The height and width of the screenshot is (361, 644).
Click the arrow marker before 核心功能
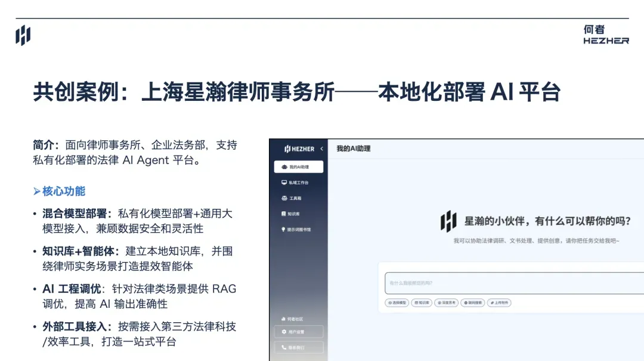point(36,191)
